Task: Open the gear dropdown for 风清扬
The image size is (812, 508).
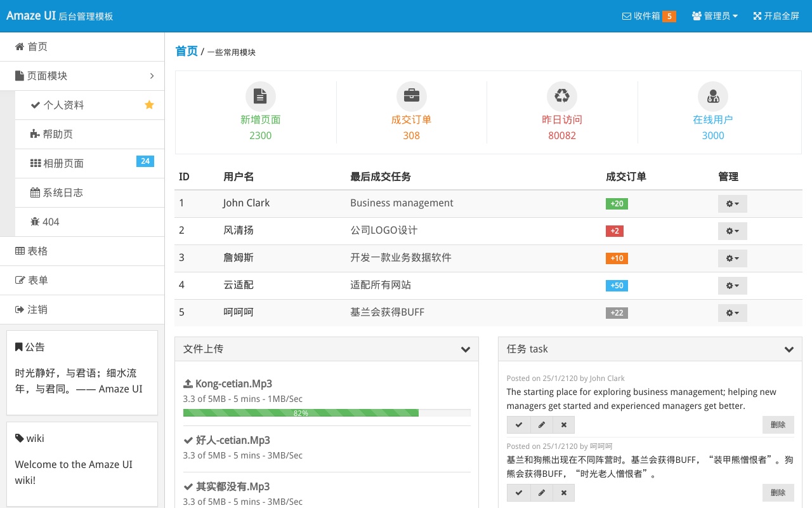Action: [733, 231]
